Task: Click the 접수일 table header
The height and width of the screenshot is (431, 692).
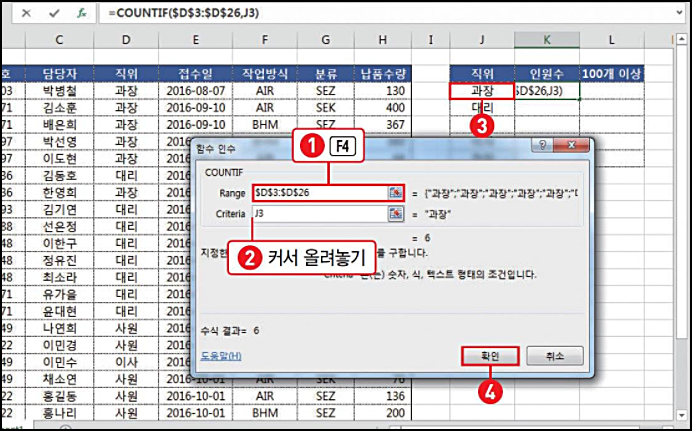Action: [196, 74]
